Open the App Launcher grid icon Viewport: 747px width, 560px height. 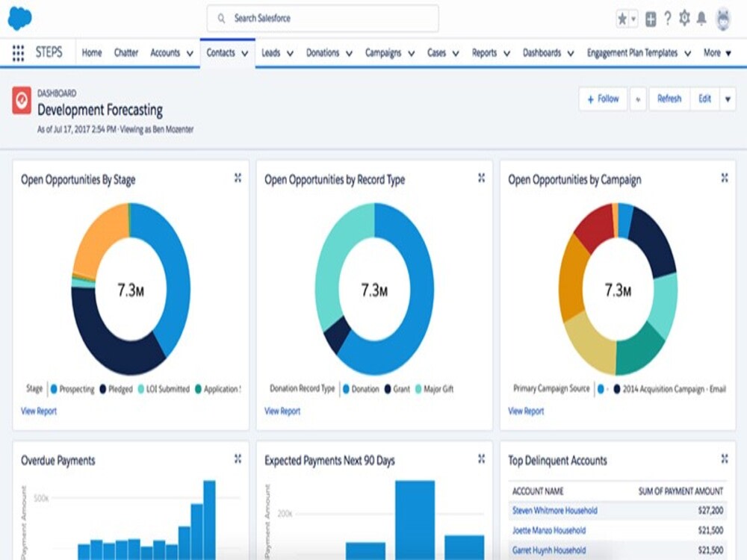pos(17,52)
